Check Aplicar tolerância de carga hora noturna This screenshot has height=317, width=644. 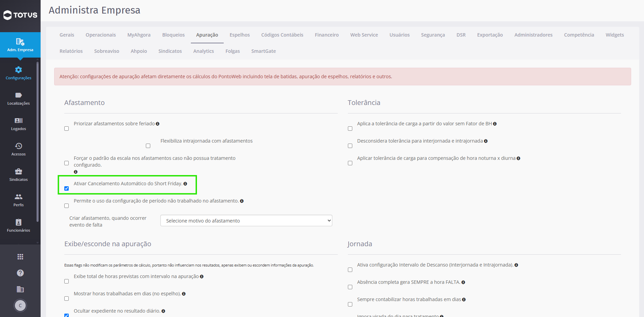tap(350, 163)
